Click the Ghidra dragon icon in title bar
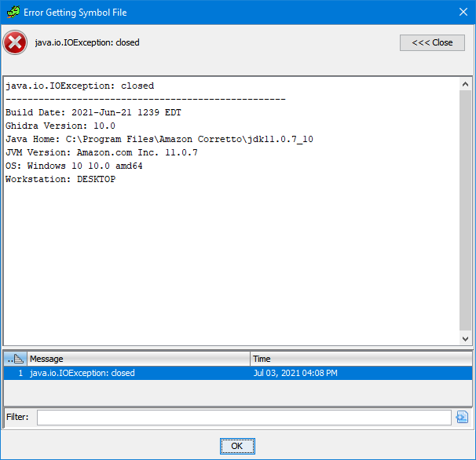 pos(13,12)
